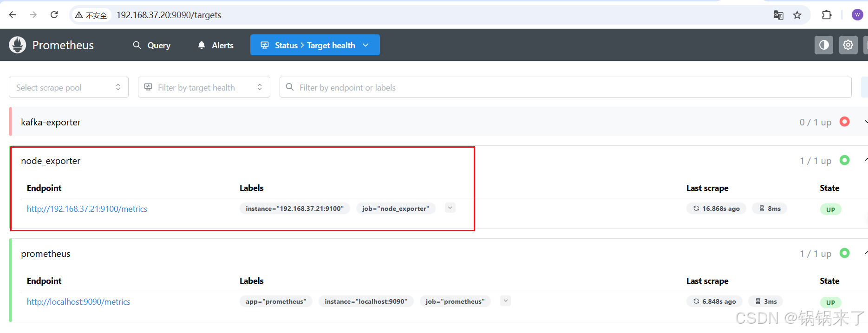Click the red health indicator for kafka-exporter

pos(845,122)
